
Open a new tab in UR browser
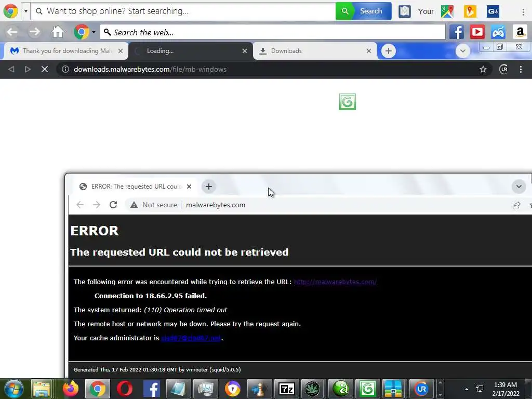[x=389, y=51]
